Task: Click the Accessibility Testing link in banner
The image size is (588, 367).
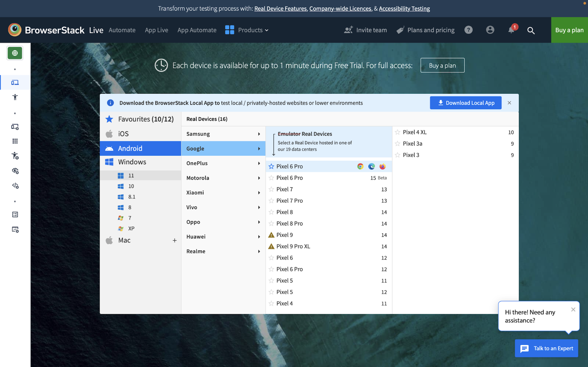Action: (x=404, y=8)
